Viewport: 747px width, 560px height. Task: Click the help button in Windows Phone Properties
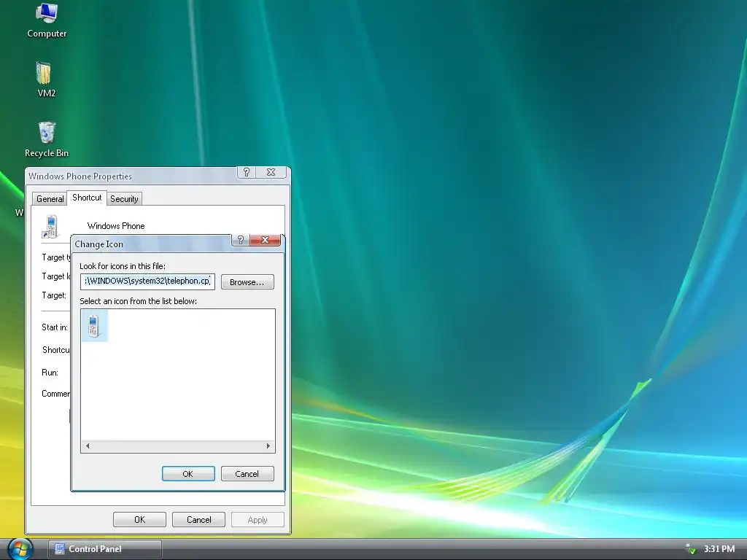247,172
